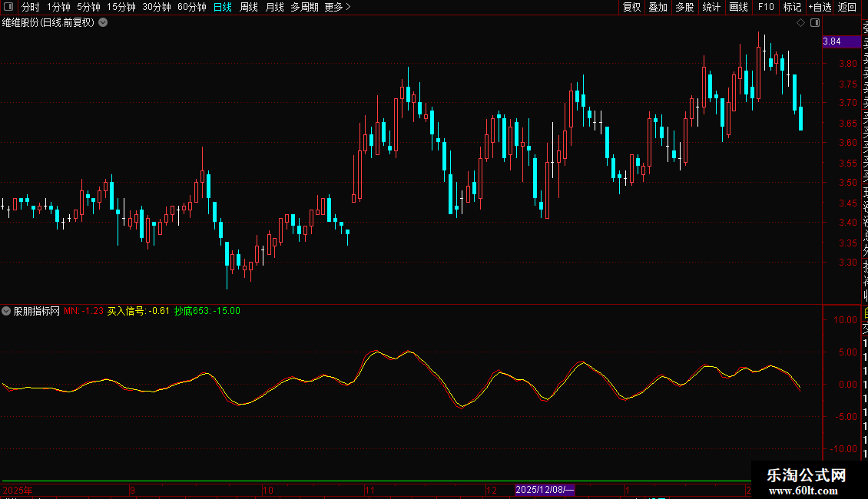Switch to 分时 intraday view
Viewport: 868px width, 499px height.
tap(31, 7)
